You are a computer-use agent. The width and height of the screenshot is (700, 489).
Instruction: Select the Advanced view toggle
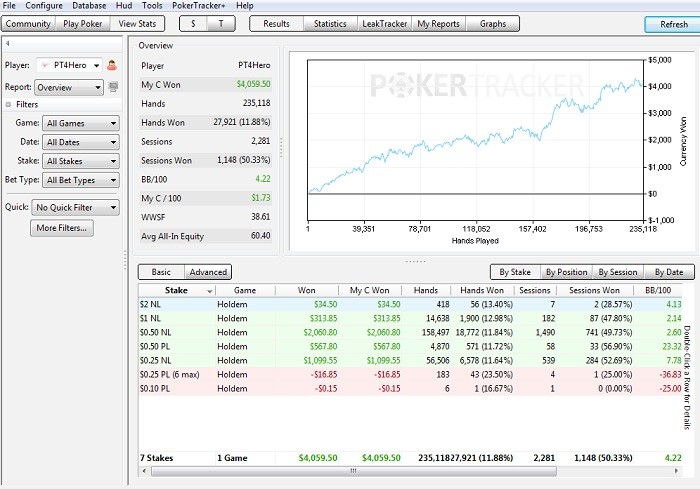click(x=208, y=271)
